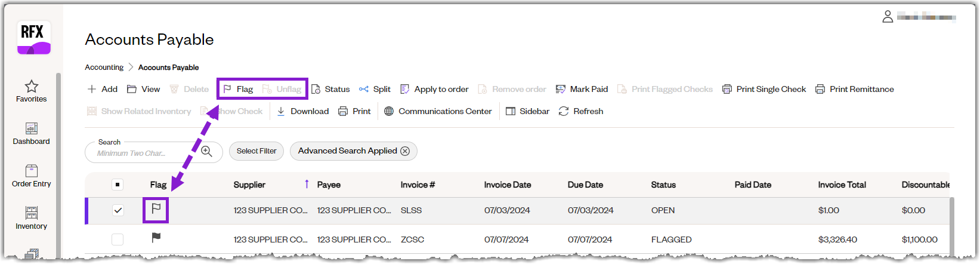Open Dashboard from the sidebar

32,134
